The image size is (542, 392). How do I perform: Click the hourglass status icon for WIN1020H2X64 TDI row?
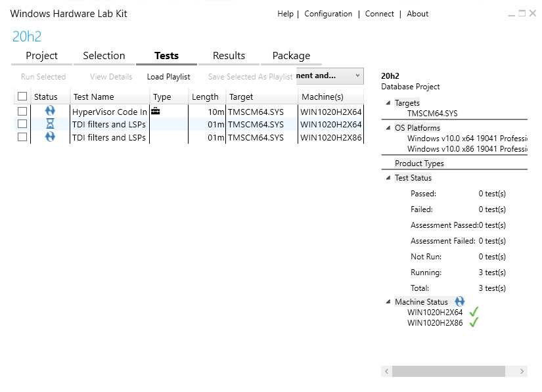50,123
